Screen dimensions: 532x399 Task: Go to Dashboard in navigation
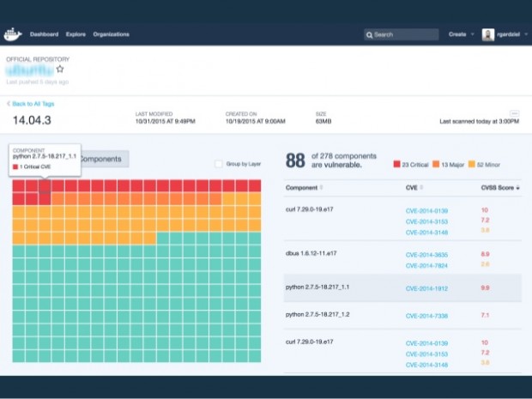tap(44, 34)
